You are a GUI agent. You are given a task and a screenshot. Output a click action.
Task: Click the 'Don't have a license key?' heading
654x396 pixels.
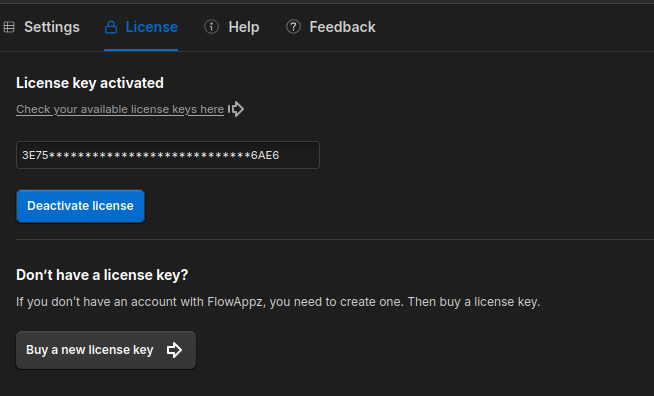pos(102,275)
